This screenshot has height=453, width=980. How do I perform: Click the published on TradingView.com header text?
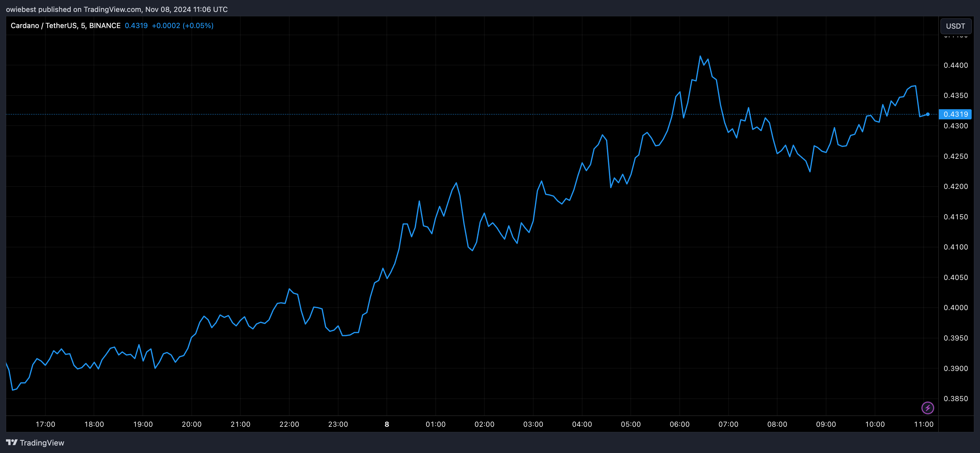pos(117,9)
